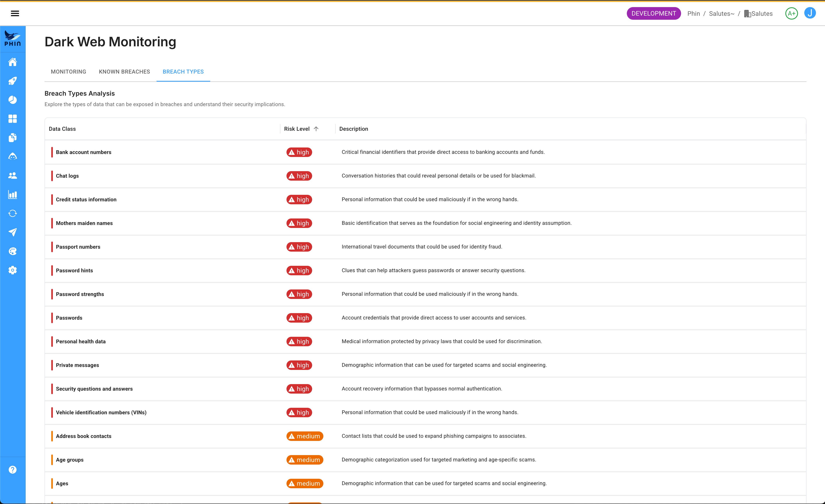The image size is (825, 504).
Task: Open the dashboard grid icon
Action: 13,119
